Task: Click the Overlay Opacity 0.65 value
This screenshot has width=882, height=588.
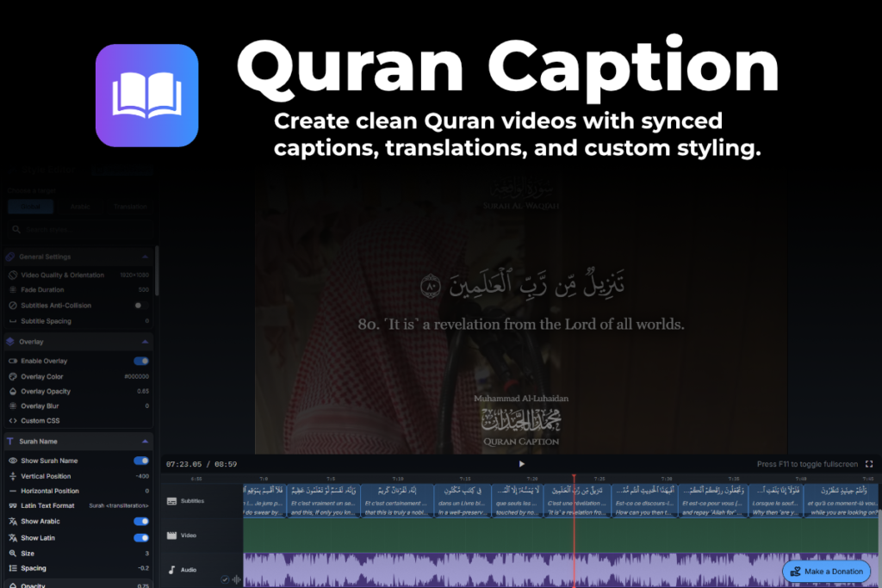Action: (x=143, y=391)
